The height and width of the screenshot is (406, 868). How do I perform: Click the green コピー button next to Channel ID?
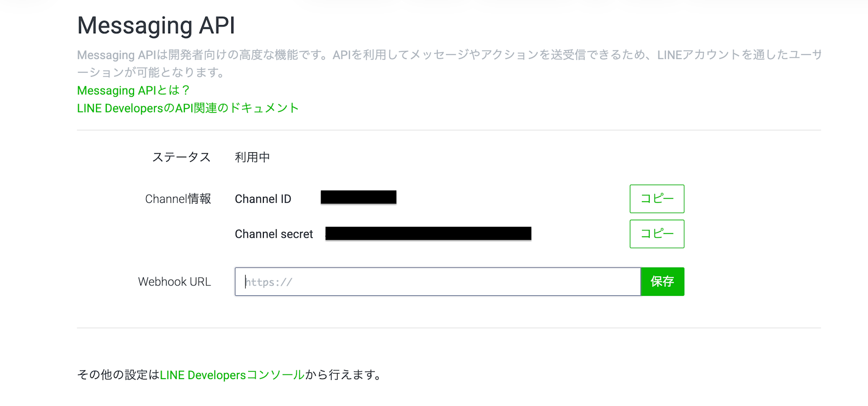(x=657, y=199)
